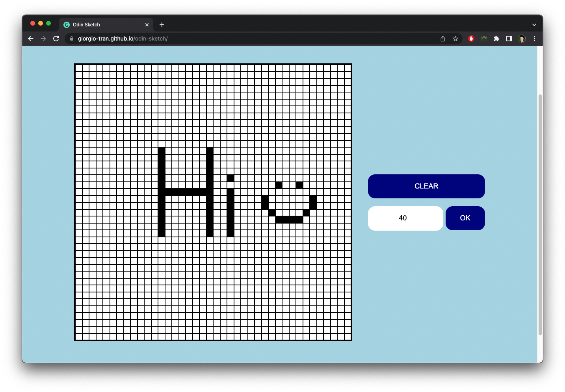
Task: Expand the tab search chevron
Action: point(534,25)
